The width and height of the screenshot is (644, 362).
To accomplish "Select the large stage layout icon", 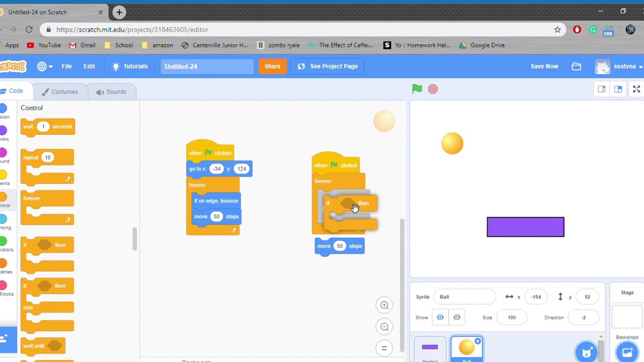I will tap(618, 89).
